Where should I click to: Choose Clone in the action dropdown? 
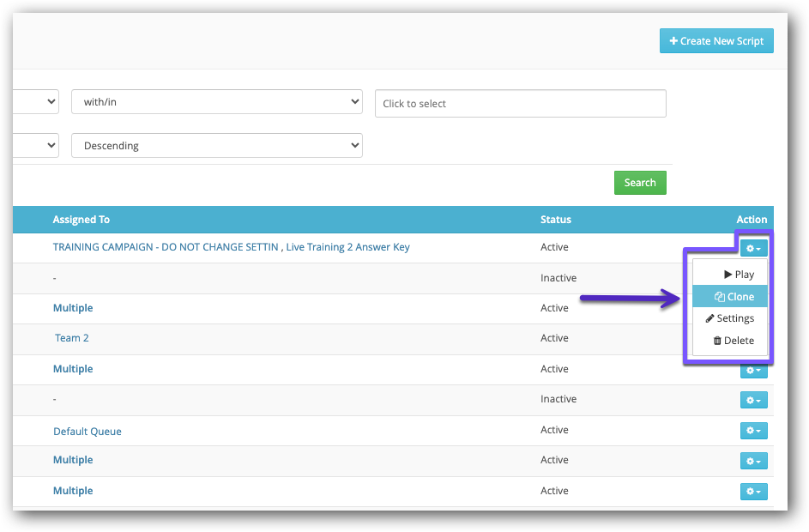click(734, 297)
